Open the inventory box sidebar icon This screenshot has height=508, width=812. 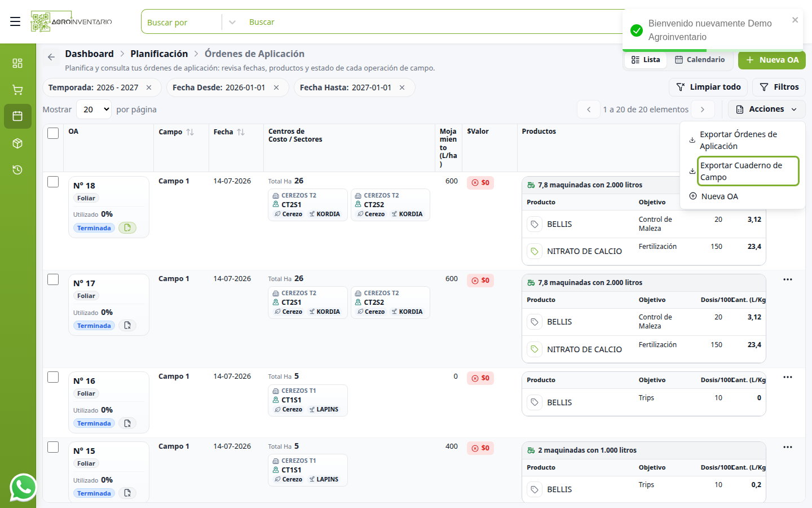[17, 143]
